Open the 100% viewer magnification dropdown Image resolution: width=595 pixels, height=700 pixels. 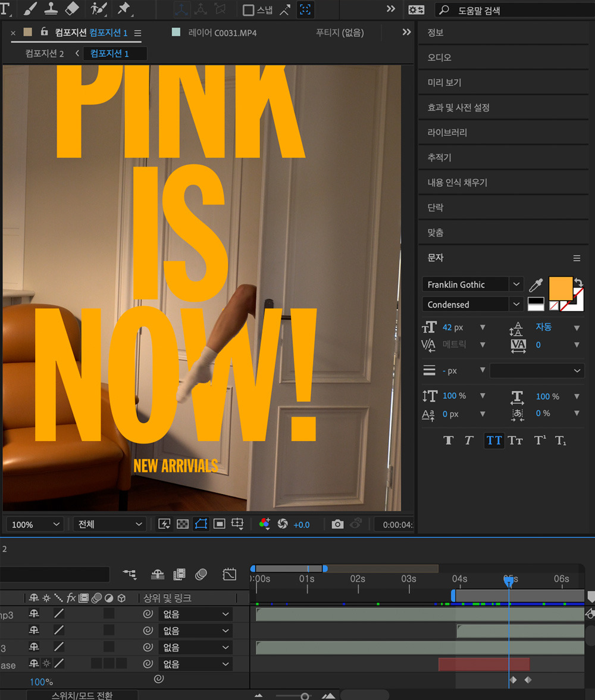pyautogui.click(x=35, y=524)
